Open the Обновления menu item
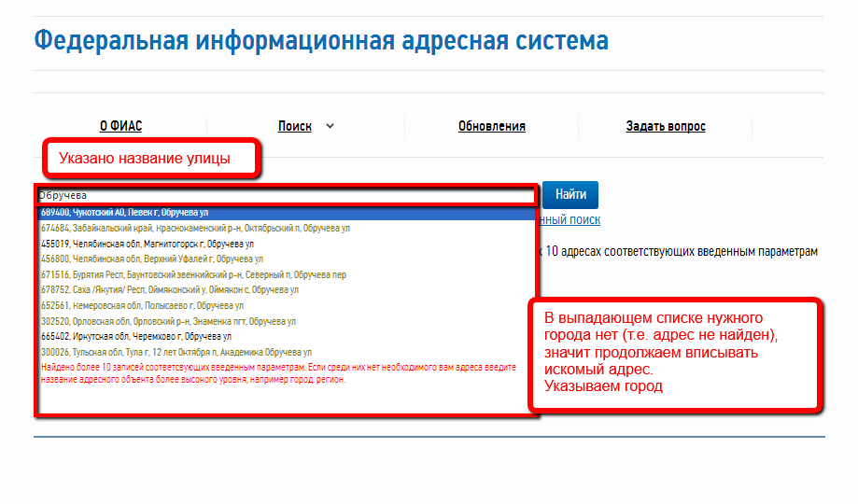The height and width of the screenshot is (504, 858). point(491,126)
